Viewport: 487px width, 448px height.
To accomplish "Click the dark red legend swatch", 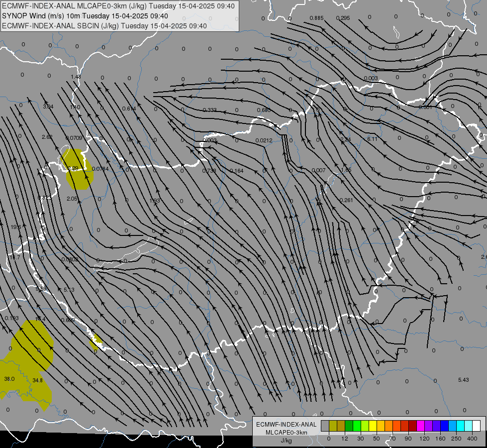I will (x=412, y=426).
